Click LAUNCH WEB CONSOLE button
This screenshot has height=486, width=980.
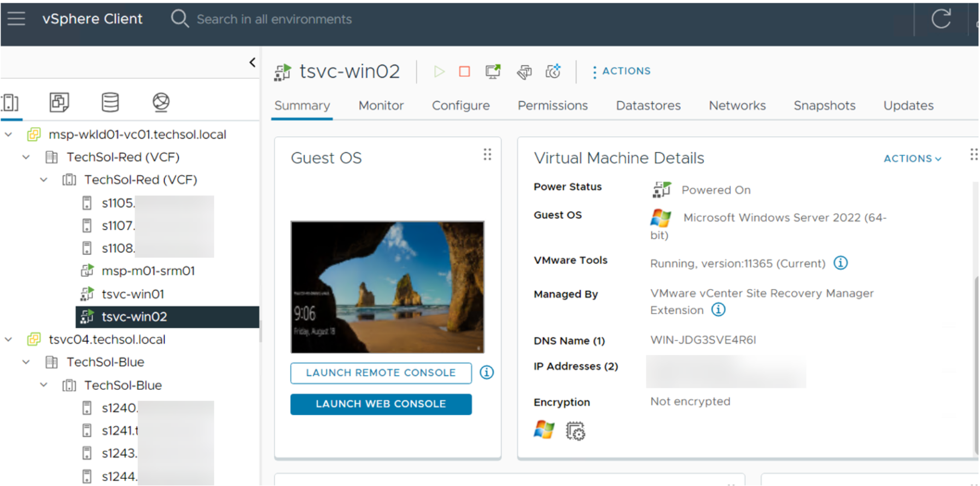[x=381, y=404]
